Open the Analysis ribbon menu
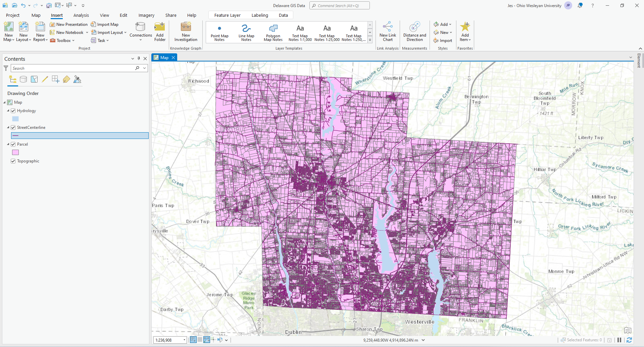644x347 pixels. [x=81, y=15]
